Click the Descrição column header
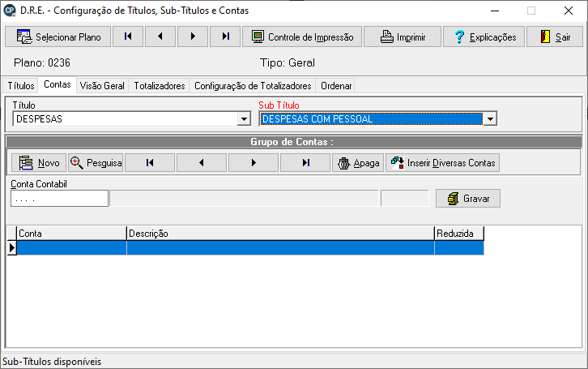The height and width of the screenshot is (369, 588). [x=280, y=234]
